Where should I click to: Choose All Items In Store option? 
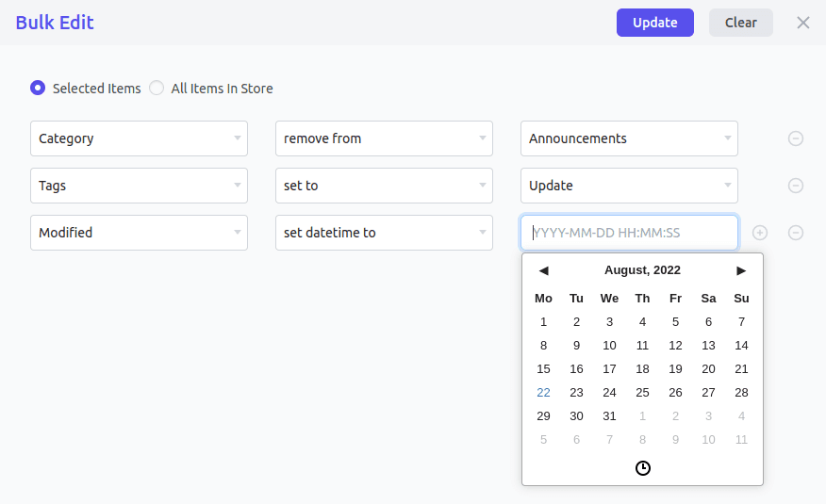[x=157, y=88]
